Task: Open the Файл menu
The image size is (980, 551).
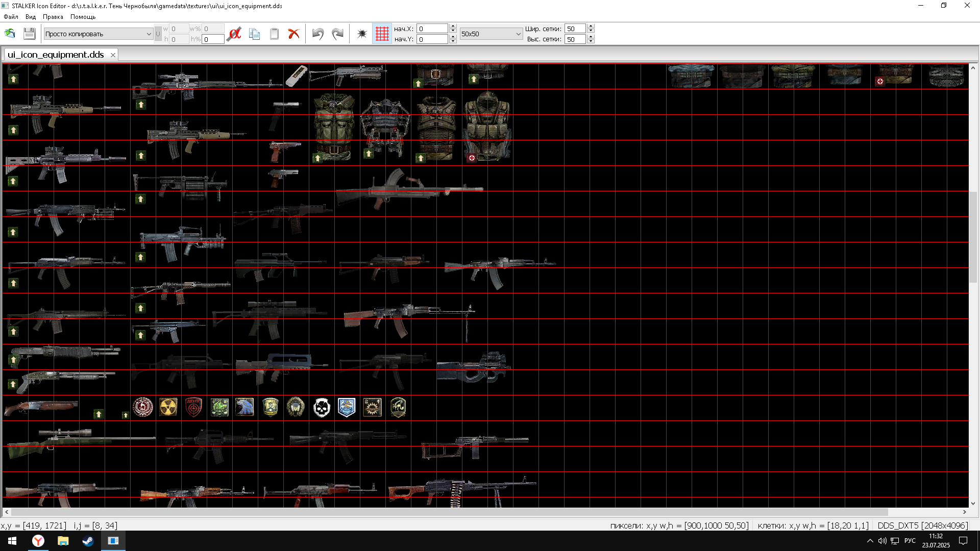Action: click(x=11, y=17)
